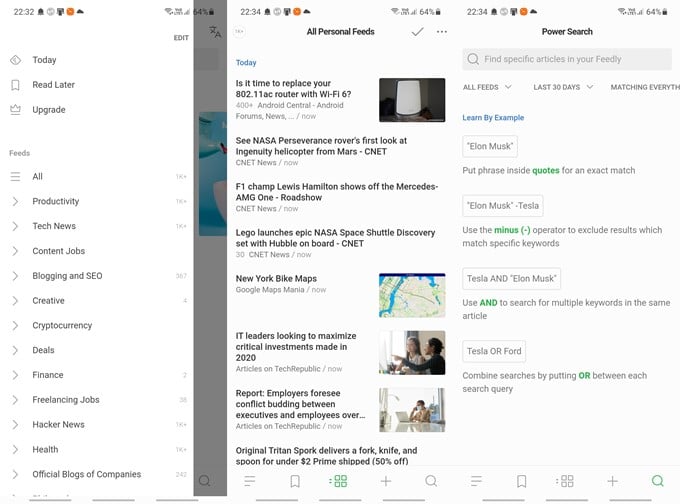
Task: Tap the Today section header in feeds
Action: click(x=246, y=62)
